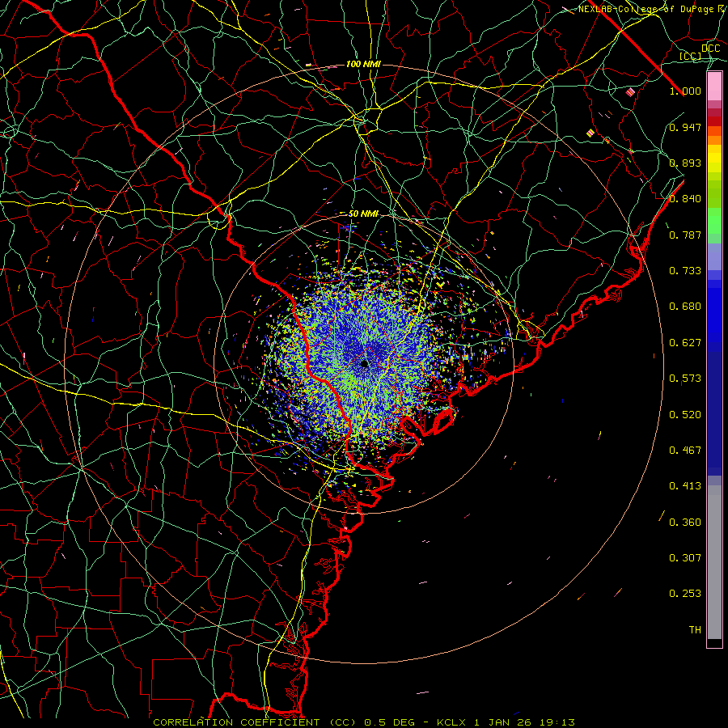Click the 1 JAN 26 date text

(x=502, y=722)
